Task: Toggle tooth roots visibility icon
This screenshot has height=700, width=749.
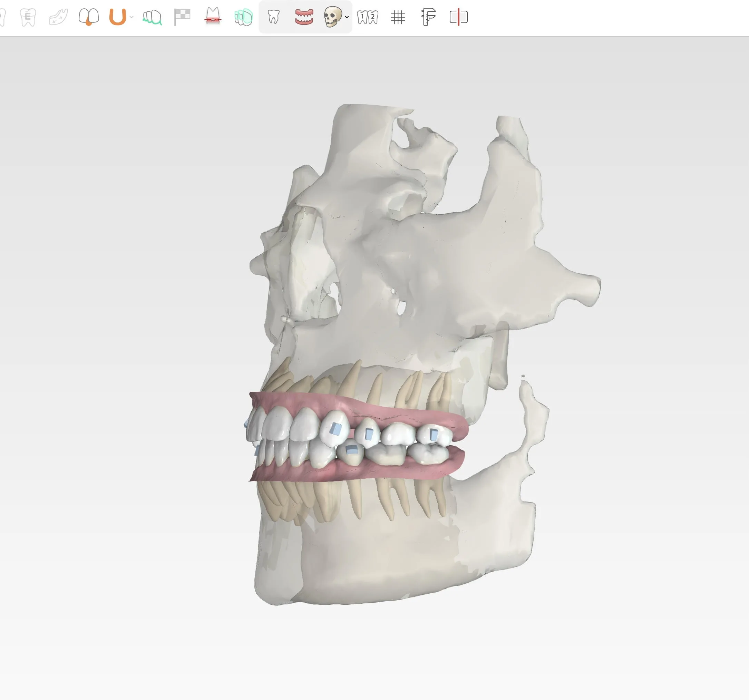Action: tap(273, 17)
